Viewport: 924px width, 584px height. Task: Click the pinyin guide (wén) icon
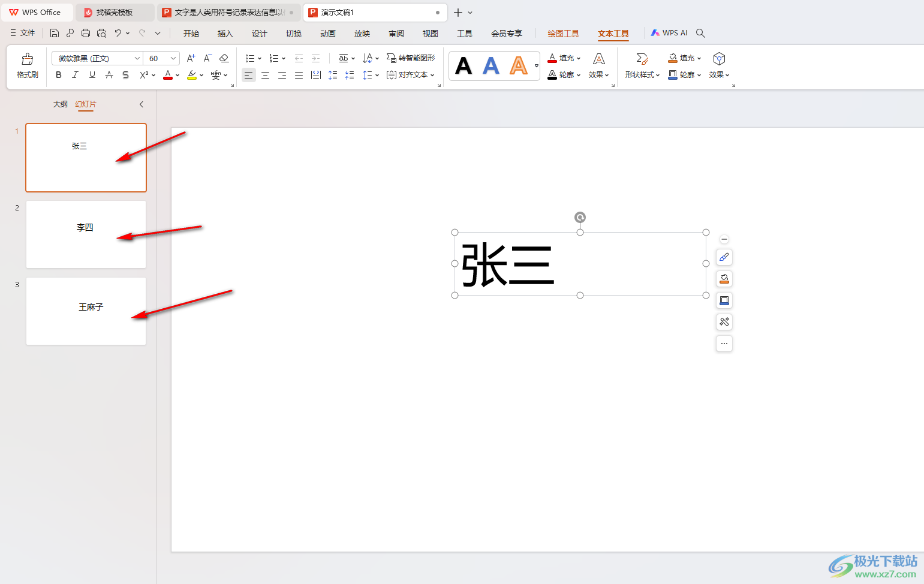tap(216, 75)
